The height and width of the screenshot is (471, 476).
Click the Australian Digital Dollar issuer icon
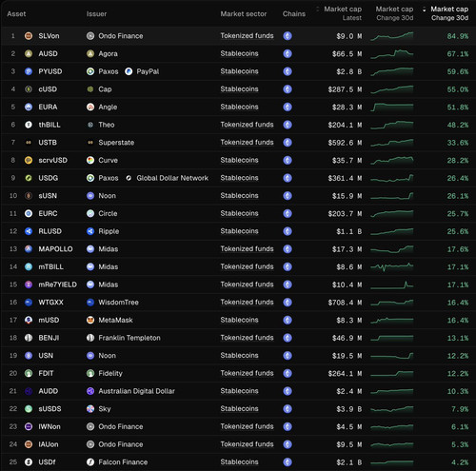[90, 391]
